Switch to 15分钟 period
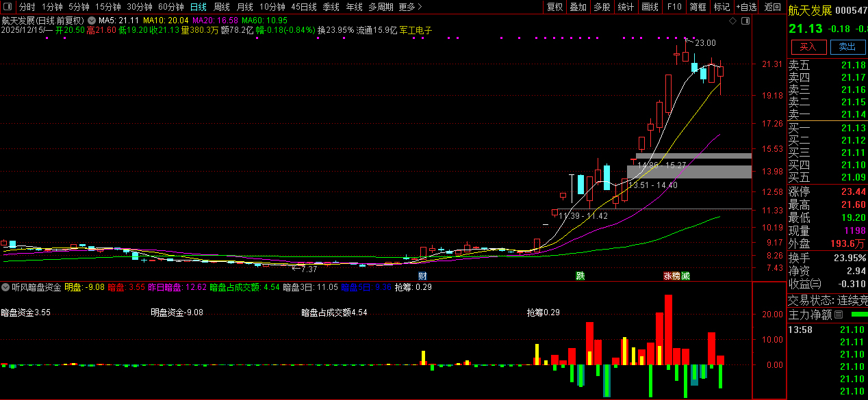The height and width of the screenshot is (400, 868). pyautogui.click(x=108, y=7)
